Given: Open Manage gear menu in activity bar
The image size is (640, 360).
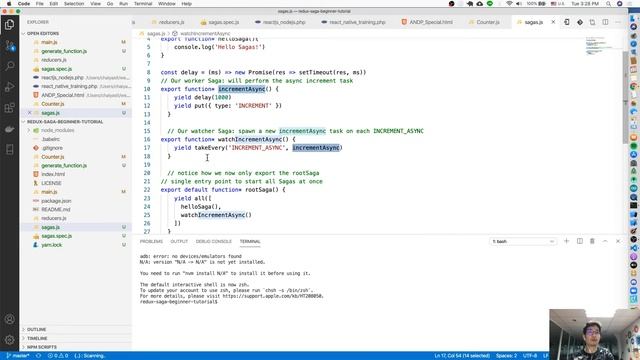Looking at the screenshot, I should coord(9,340).
